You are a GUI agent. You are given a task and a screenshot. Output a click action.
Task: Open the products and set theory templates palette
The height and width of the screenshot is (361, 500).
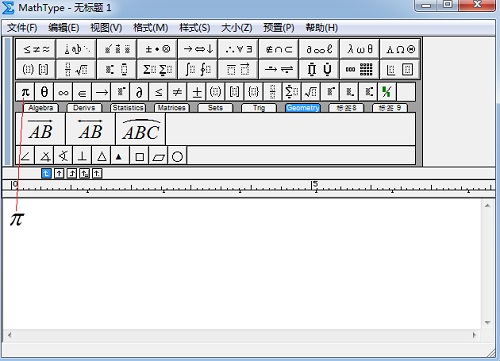pos(319,69)
